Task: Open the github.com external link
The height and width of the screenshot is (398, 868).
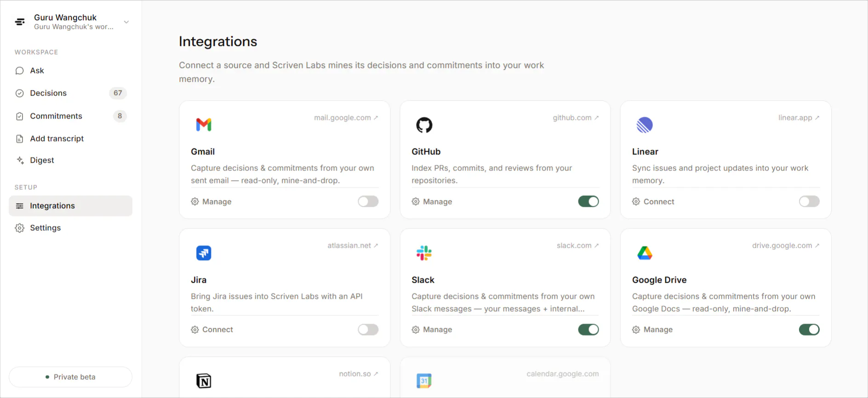Action: point(576,118)
